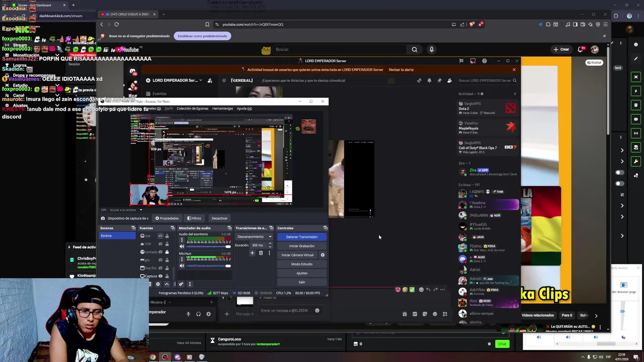Add a new scene transition with plus icon
Screen dimensions: 644x362
(x=252, y=253)
